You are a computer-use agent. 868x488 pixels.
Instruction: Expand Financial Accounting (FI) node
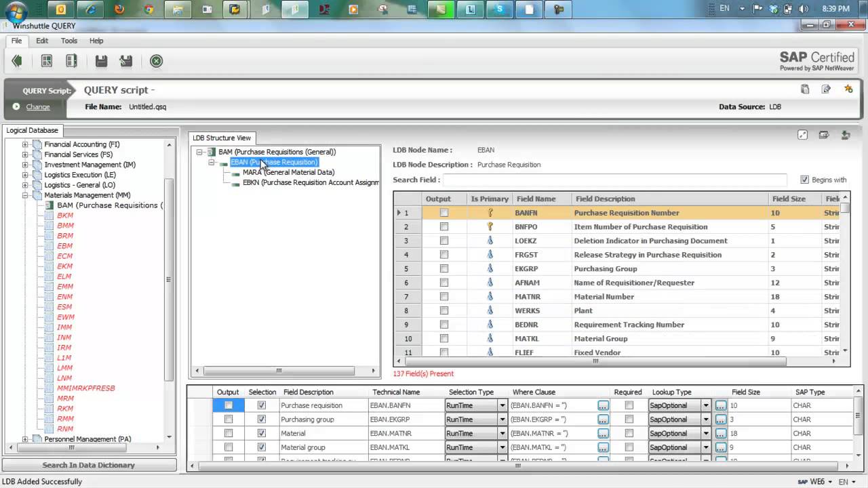25,144
